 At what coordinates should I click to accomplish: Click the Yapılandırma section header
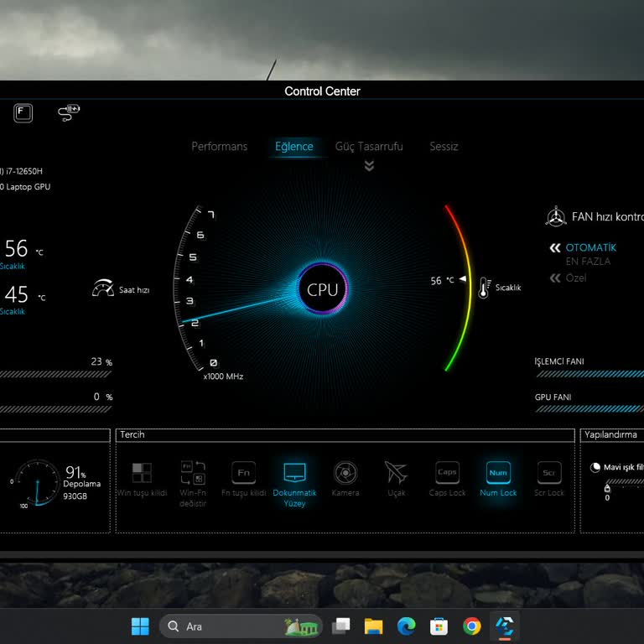point(610,434)
